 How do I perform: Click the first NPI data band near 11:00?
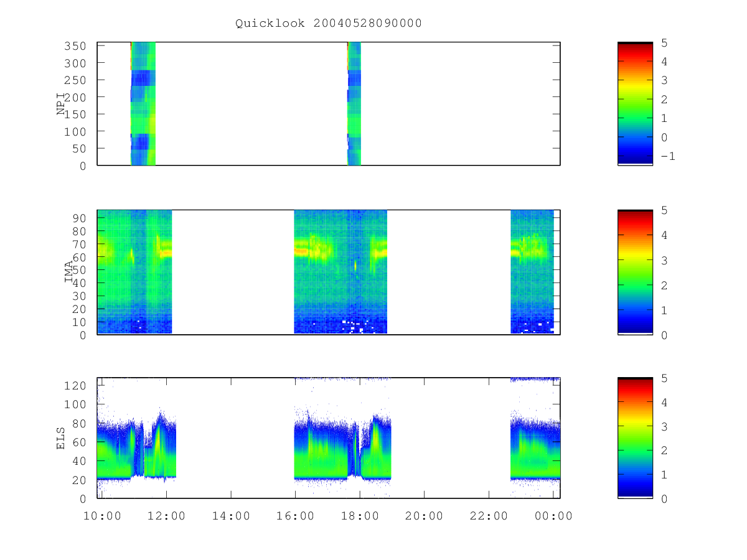click(143, 103)
